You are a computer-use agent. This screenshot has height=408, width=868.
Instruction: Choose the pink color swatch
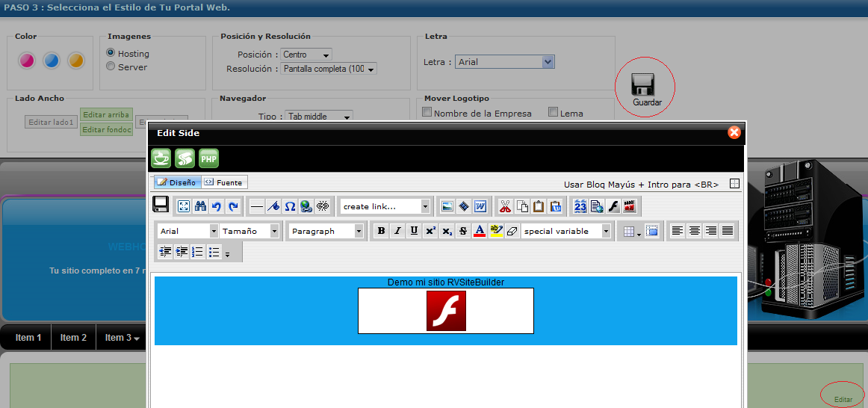coord(26,61)
